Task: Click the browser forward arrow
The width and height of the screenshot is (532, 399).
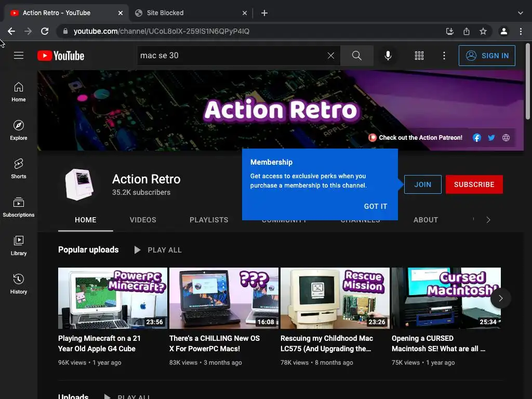Action: point(28,31)
